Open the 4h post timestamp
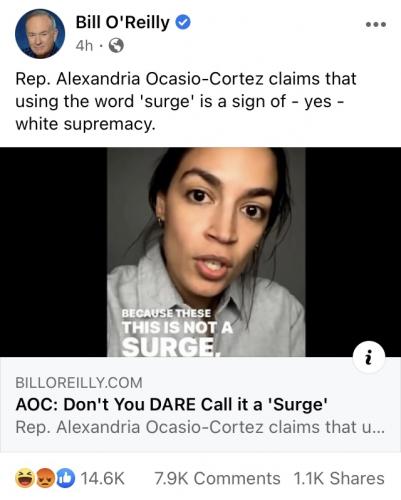401x500 pixels. [84, 45]
